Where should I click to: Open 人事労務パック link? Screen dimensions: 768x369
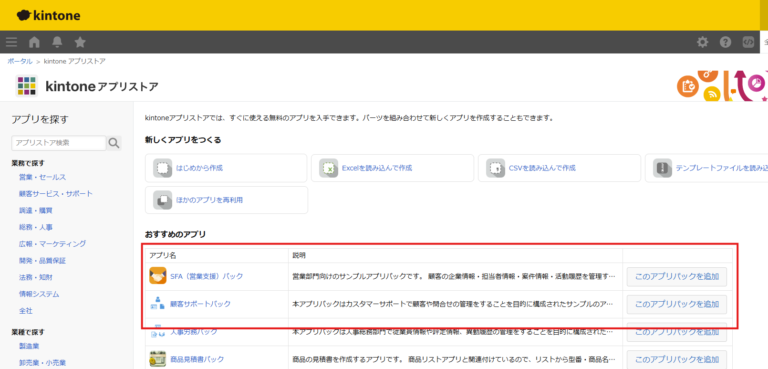point(193,332)
